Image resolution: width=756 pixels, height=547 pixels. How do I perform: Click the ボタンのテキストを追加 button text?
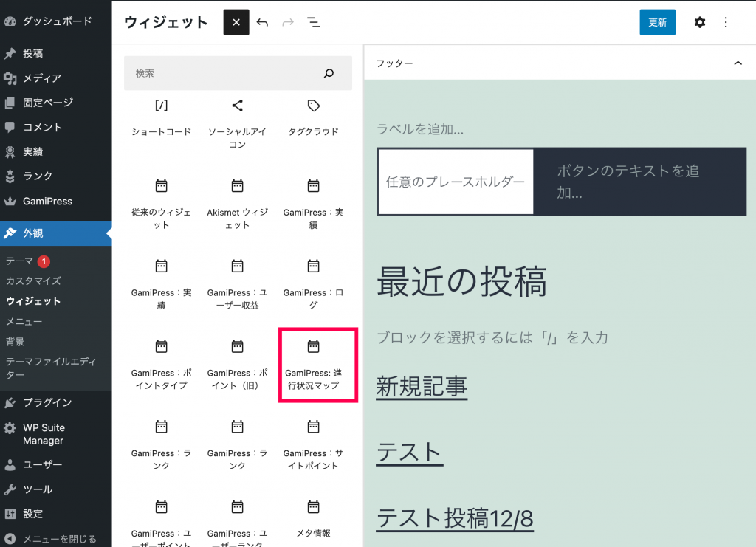[628, 182]
